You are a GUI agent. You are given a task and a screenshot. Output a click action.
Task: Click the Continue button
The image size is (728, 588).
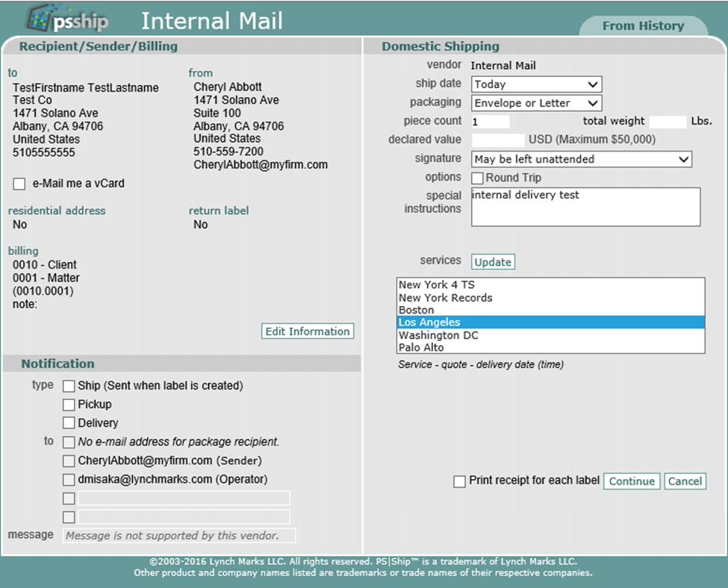(x=632, y=481)
